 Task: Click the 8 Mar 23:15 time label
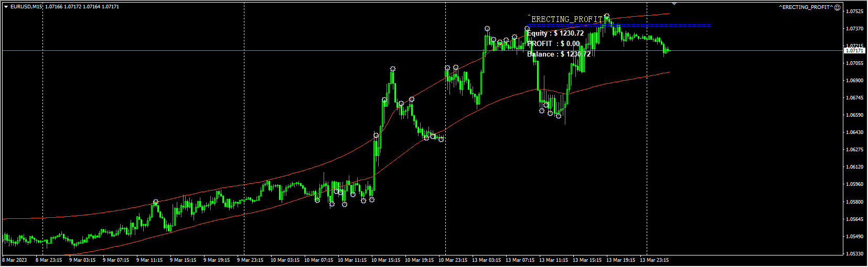pos(49,260)
